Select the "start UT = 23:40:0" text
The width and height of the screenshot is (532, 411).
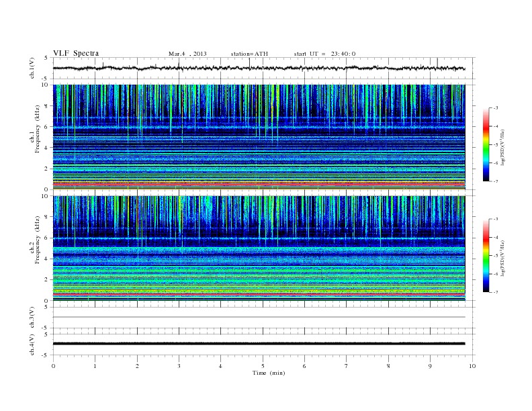[324, 54]
